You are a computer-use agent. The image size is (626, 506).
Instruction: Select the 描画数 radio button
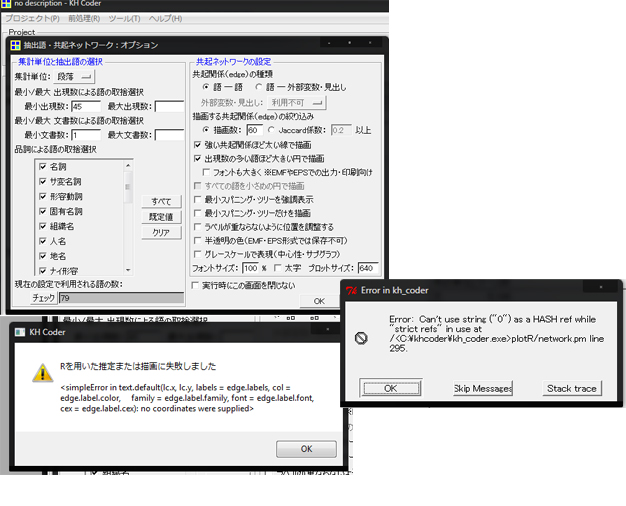coord(206,130)
